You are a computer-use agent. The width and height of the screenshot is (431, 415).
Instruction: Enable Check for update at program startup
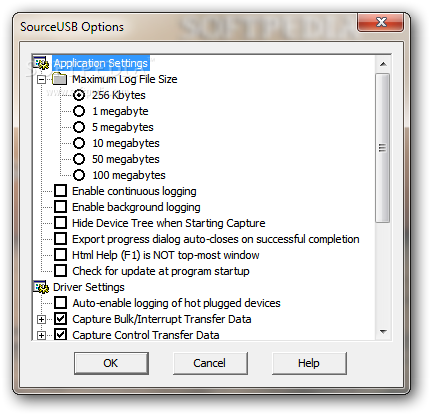click(60, 271)
